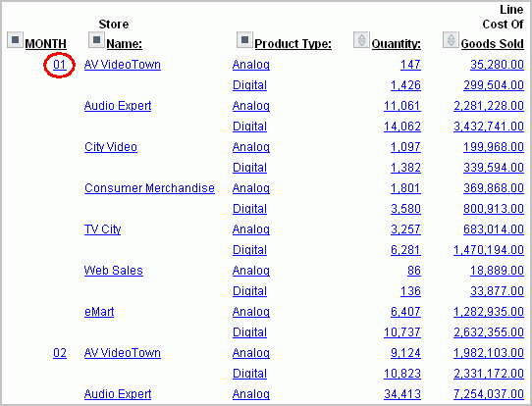Select the cost value 35,280.00
This screenshot has height=406, width=532.
[497, 65]
